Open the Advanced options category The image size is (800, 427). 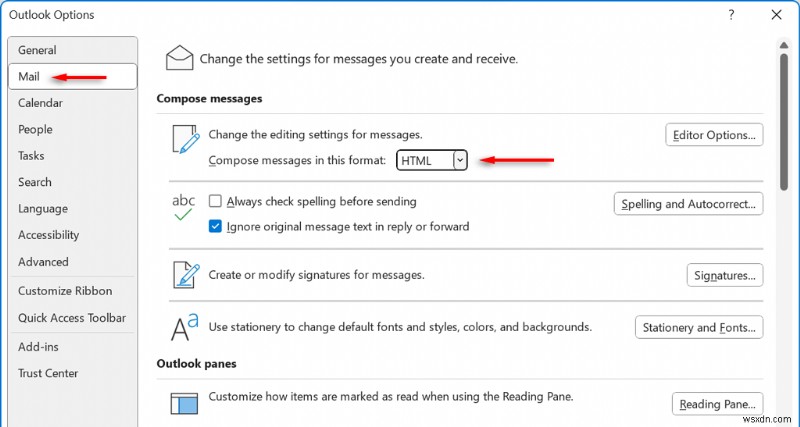click(x=72, y=262)
